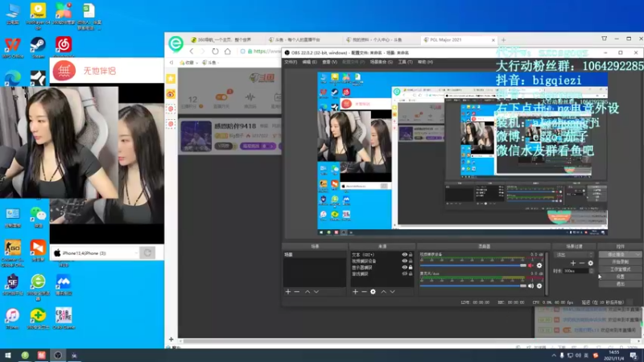Move the scene down in the list

316,292
